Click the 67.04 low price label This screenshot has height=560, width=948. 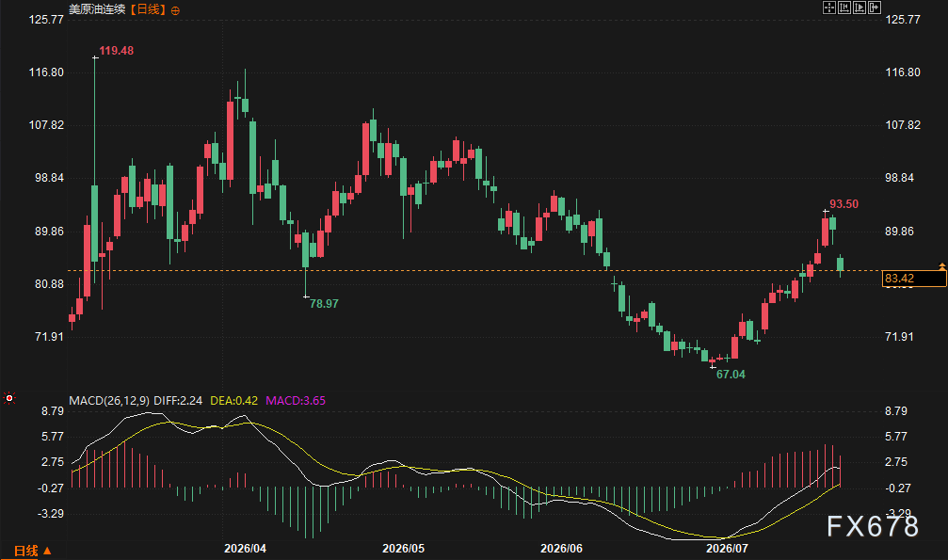pos(731,375)
